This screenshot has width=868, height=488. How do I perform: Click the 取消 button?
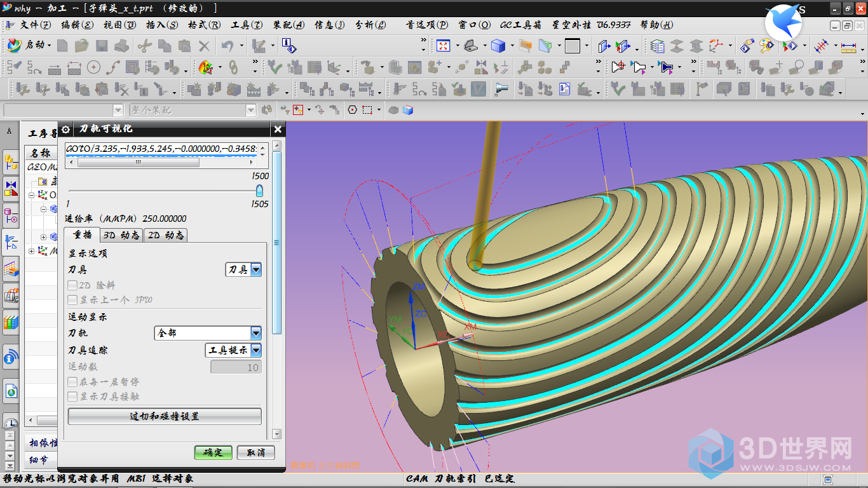point(256,452)
